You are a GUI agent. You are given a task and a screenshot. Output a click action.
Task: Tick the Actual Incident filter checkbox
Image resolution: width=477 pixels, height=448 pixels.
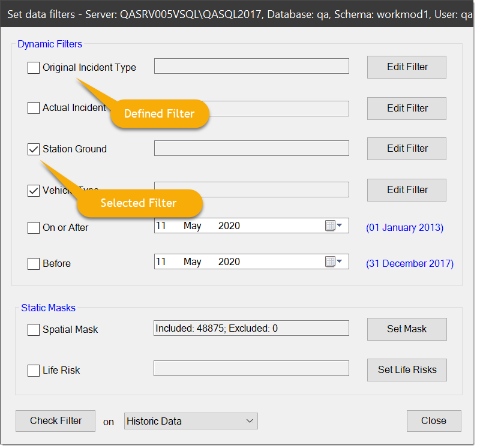(34, 109)
